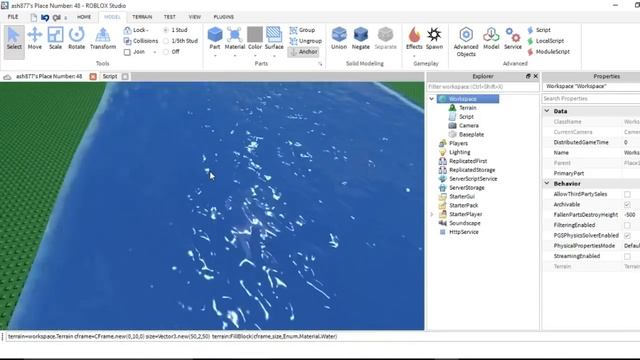Click the Spawn icon
Viewport: 640px width, 360px height.
[434, 39]
